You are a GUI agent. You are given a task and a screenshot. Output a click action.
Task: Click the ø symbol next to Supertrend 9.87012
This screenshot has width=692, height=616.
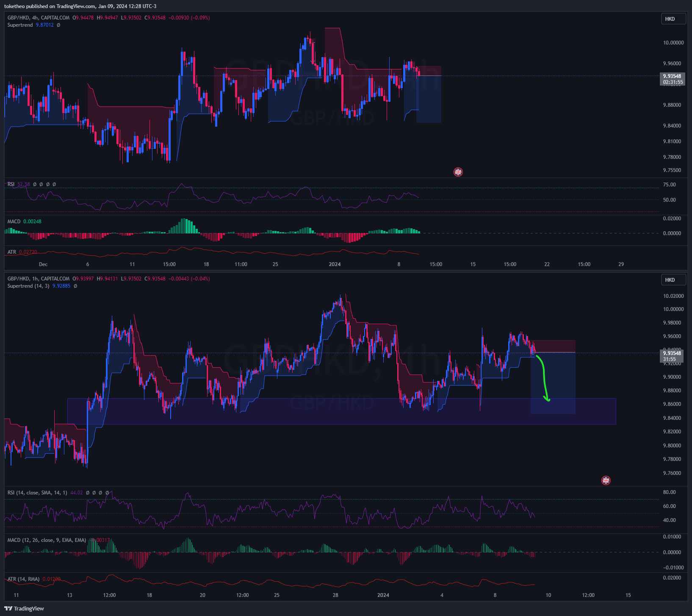tap(58, 25)
